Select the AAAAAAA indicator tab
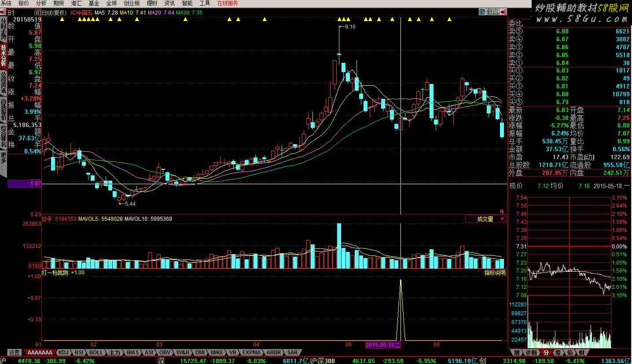The image size is (632, 364). click(x=40, y=352)
